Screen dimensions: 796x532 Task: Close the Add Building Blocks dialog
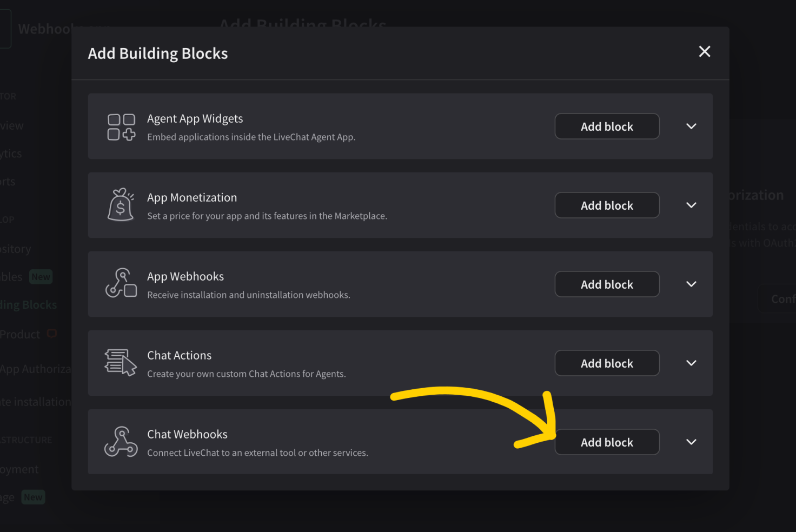tap(705, 51)
